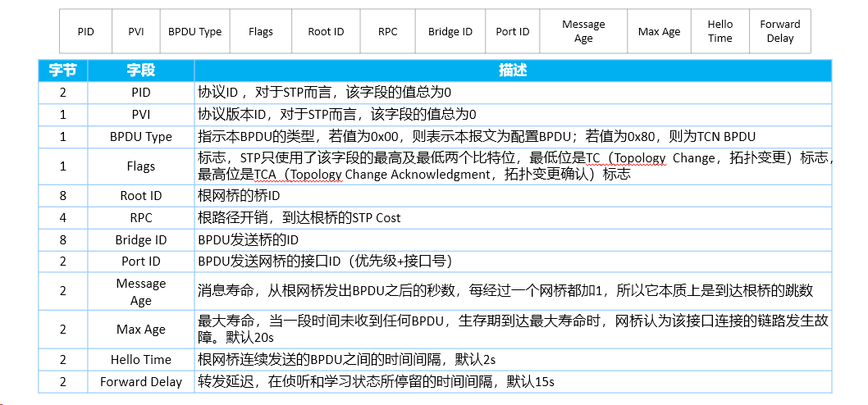Select the Hello Time table row cell
Viewport: 868px width, 405px height.
pyautogui.click(x=140, y=360)
